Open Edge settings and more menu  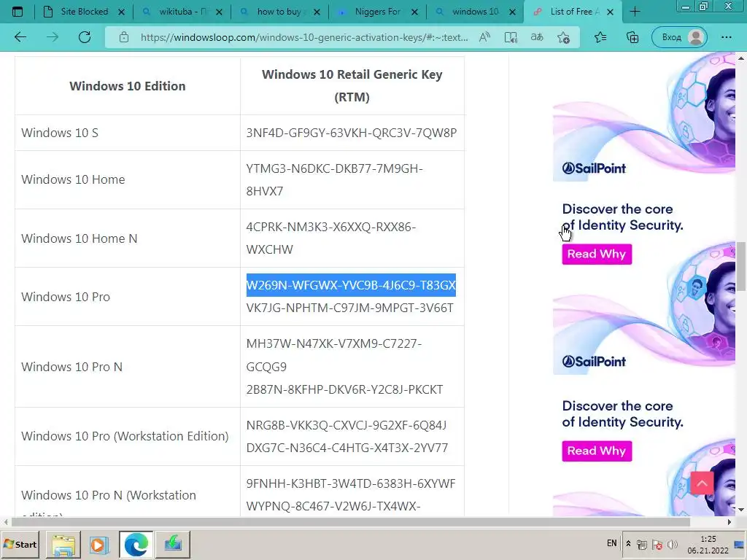(726, 37)
